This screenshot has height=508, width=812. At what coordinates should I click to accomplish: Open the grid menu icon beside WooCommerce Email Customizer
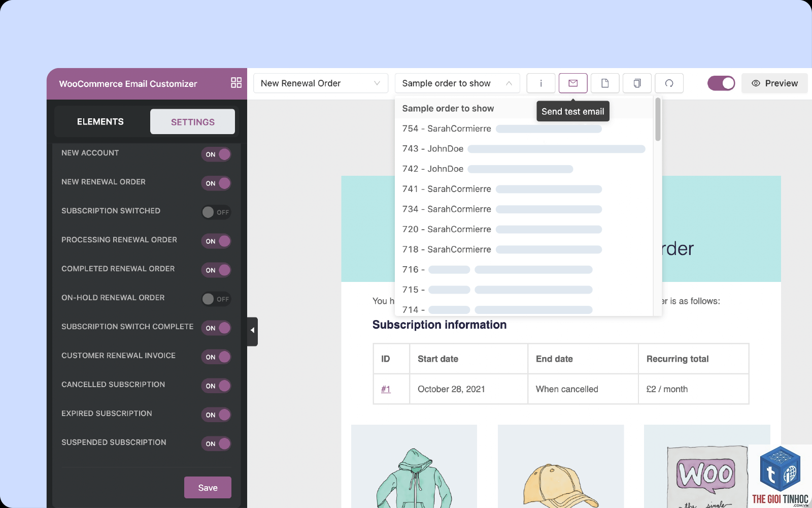236,83
